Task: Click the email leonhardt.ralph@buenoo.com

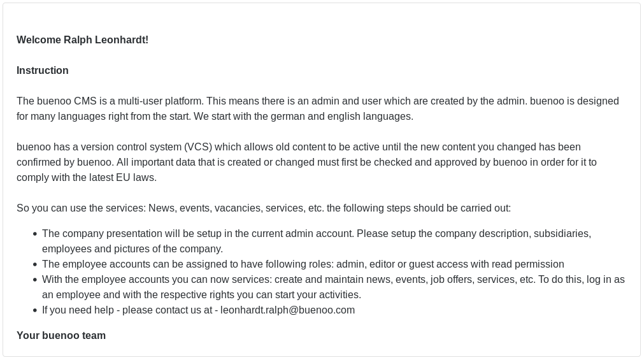Action: [x=287, y=310]
